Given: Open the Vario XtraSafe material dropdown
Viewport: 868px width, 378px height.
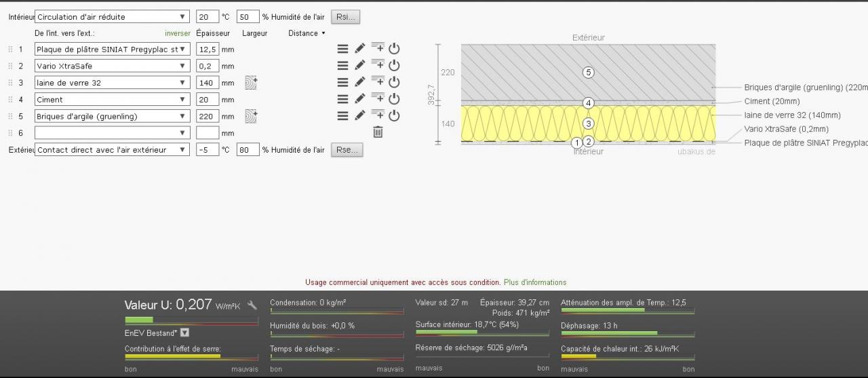Looking at the screenshot, I should (112, 66).
